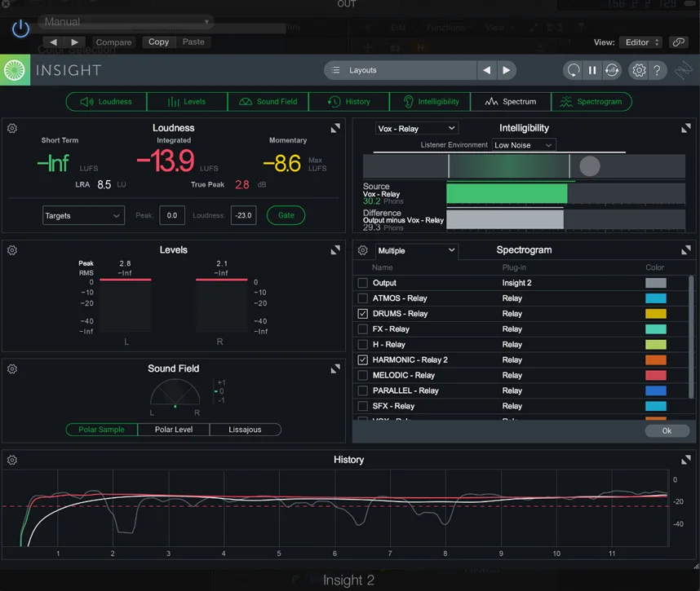Click the layouts list icon
Screen dimensions: 700x591
(335, 70)
